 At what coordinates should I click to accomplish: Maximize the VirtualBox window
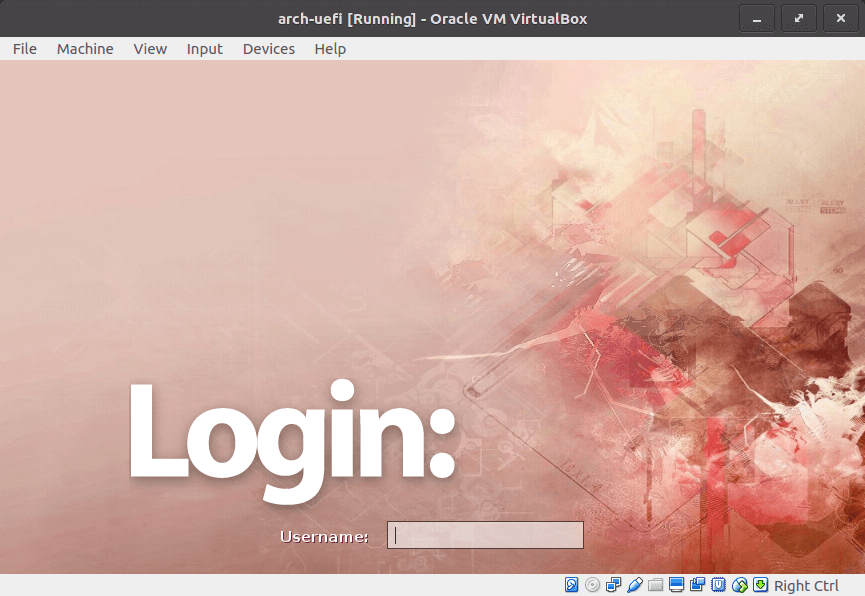pyautogui.click(x=798, y=18)
